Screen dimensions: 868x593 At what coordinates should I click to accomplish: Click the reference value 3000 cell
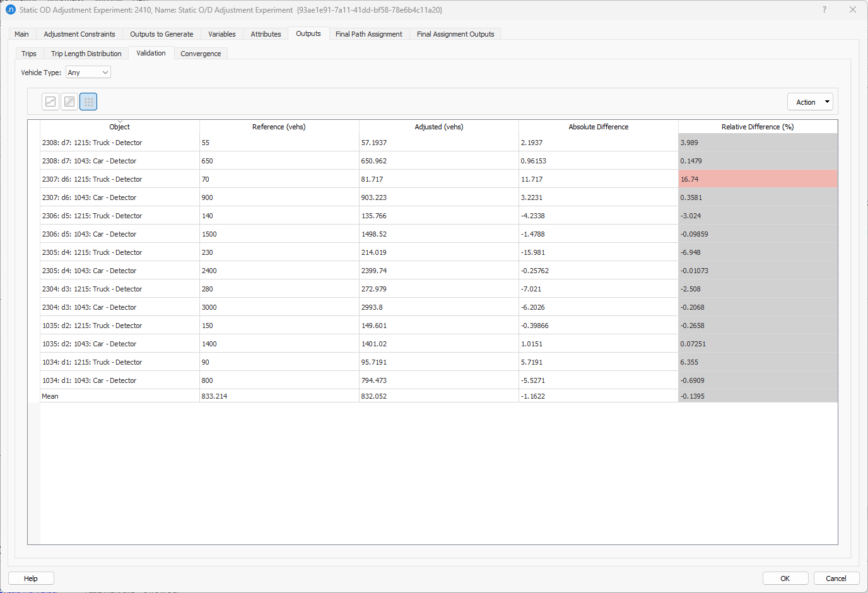[279, 307]
